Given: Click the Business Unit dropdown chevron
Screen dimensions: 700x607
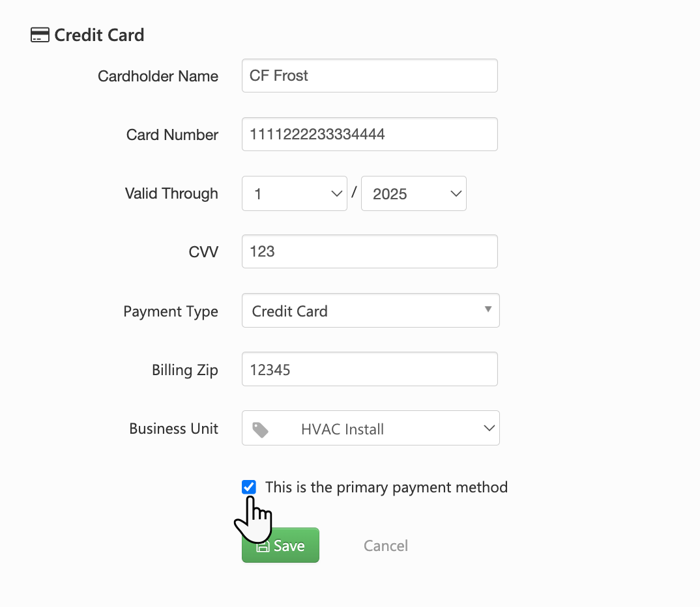Looking at the screenshot, I should (489, 428).
